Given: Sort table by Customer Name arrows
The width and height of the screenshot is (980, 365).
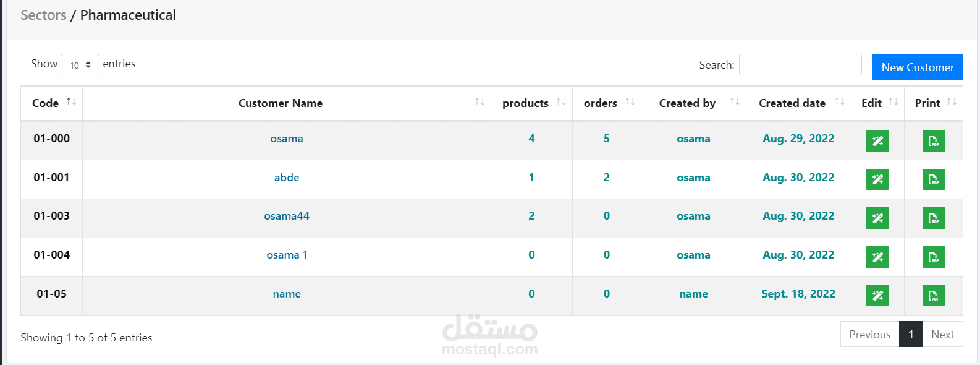Looking at the screenshot, I should (x=479, y=102).
